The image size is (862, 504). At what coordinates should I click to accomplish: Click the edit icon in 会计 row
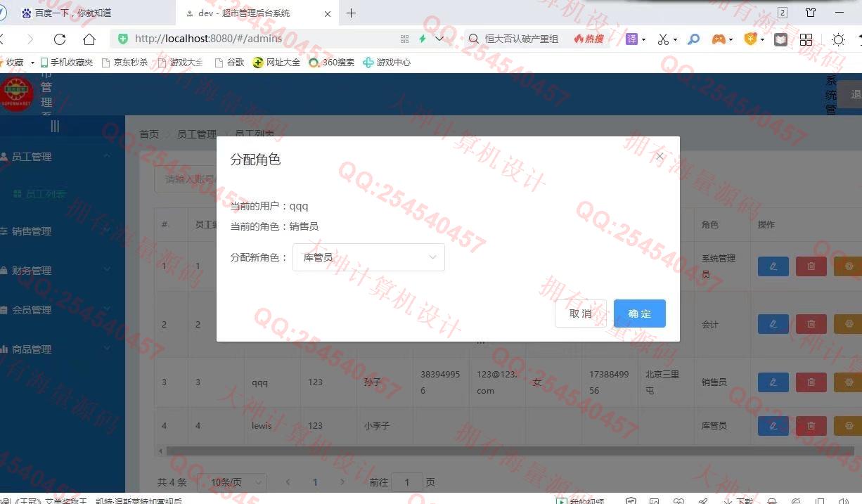tap(773, 324)
